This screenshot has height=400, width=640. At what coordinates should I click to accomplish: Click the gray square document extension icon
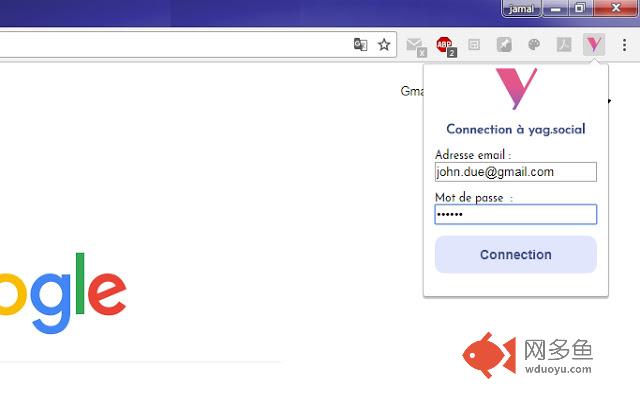coord(474,44)
